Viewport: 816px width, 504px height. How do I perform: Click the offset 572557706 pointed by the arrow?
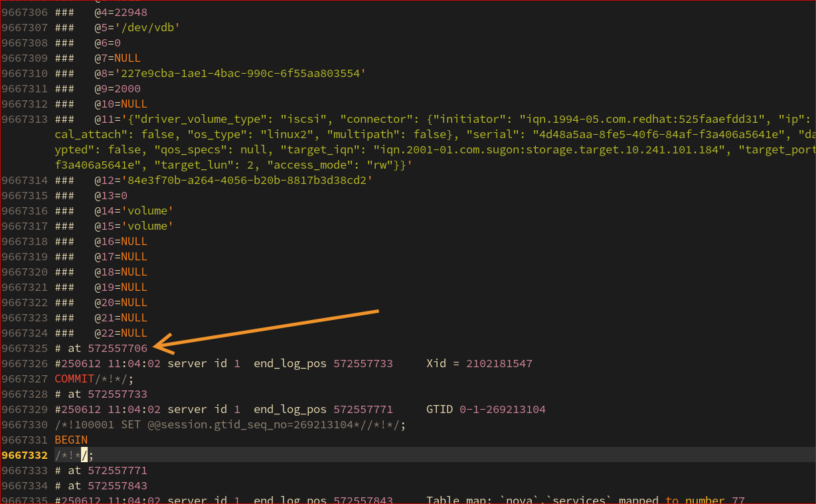118,348
